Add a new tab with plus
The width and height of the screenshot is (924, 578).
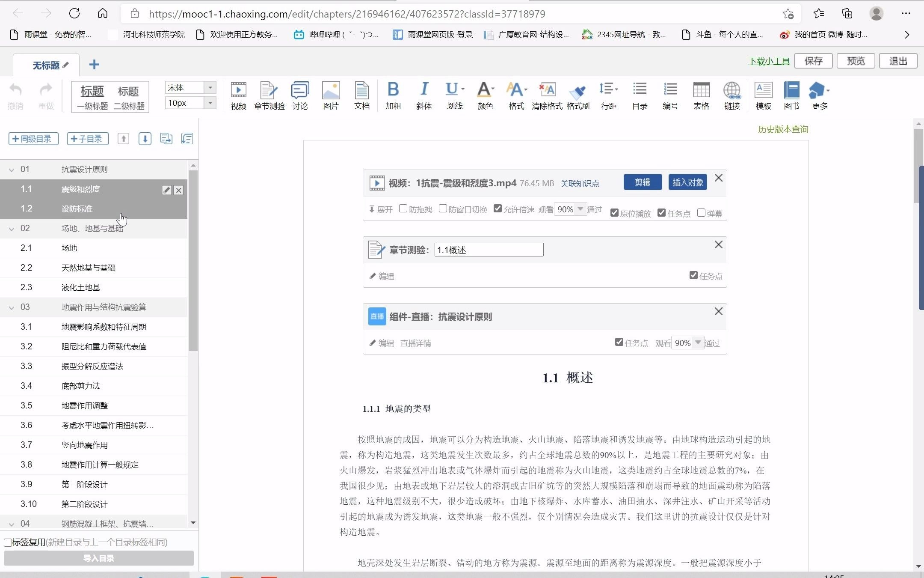[x=94, y=65]
